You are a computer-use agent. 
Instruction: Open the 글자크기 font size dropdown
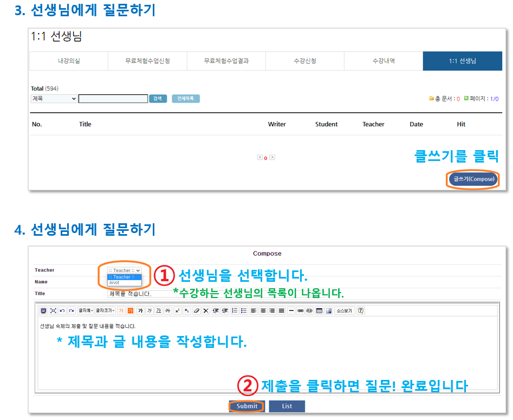105,311
